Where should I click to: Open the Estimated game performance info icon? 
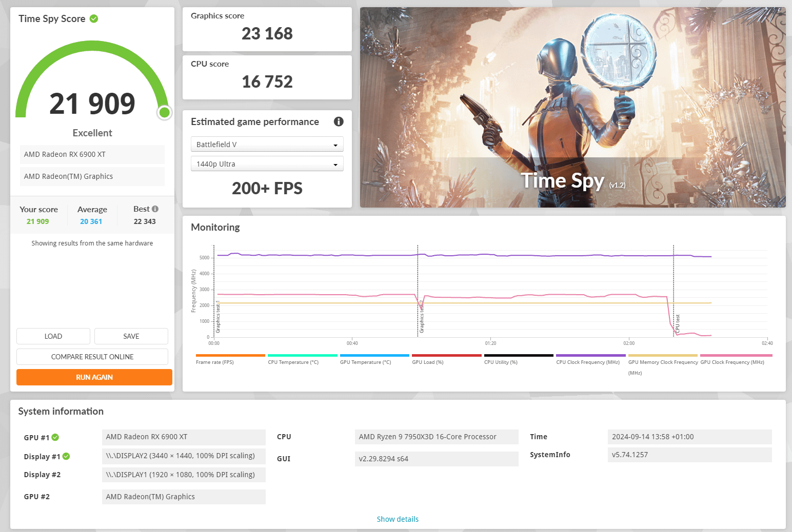point(339,121)
